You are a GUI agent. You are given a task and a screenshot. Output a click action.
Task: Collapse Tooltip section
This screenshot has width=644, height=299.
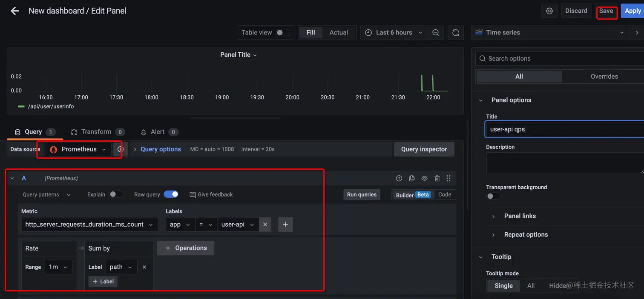pyautogui.click(x=480, y=257)
